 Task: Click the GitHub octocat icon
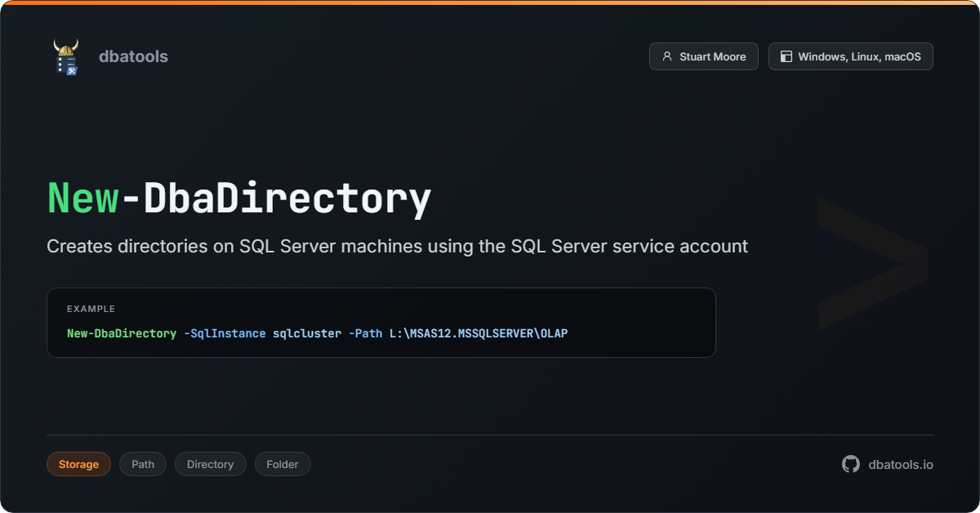(851, 464)
